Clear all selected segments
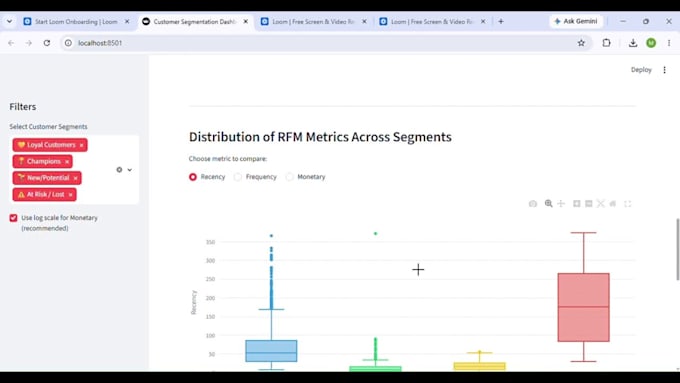This screenshot has height=383, width=680. click(119, 170)
